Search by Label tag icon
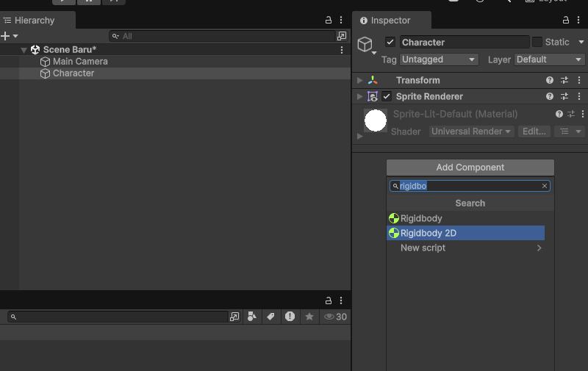Image resolution: width=588 pixels, height=371 pixels. (270, 317)
